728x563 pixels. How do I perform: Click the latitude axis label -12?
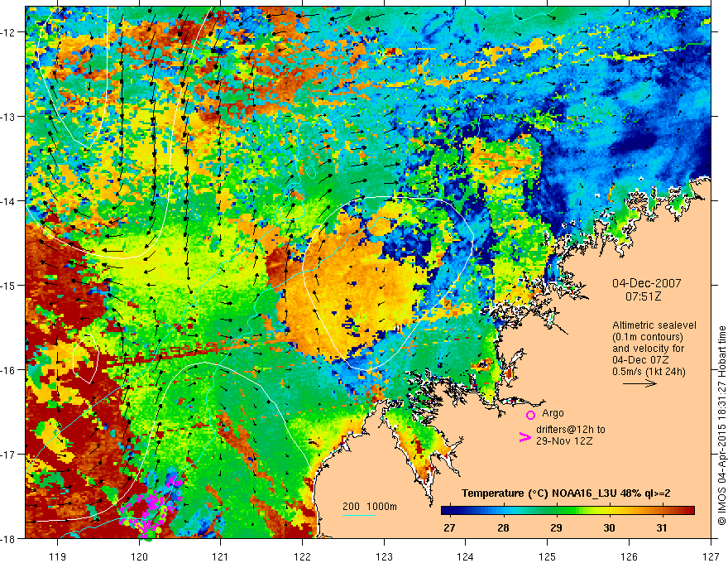(x=9, y=32)
